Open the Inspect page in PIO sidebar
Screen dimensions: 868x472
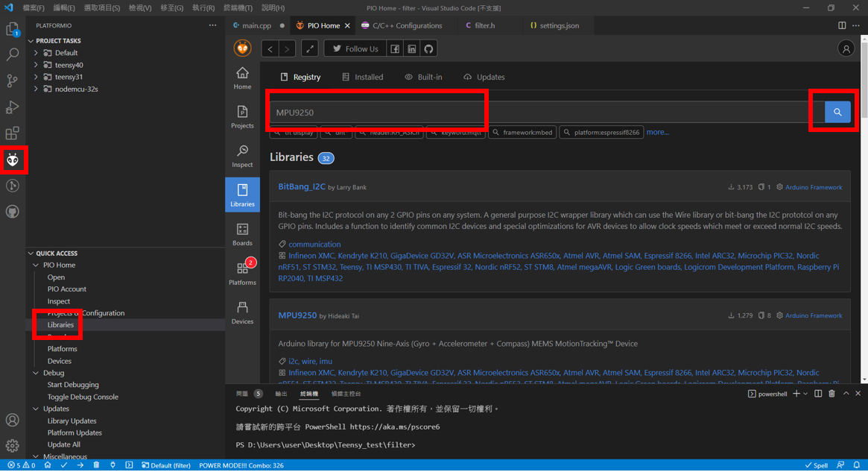click(x=242, y=157)
